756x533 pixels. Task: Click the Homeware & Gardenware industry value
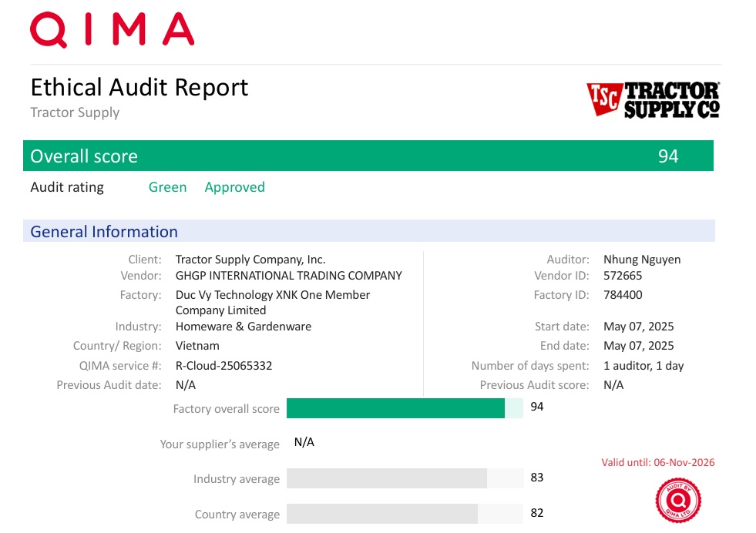point(244,327)
